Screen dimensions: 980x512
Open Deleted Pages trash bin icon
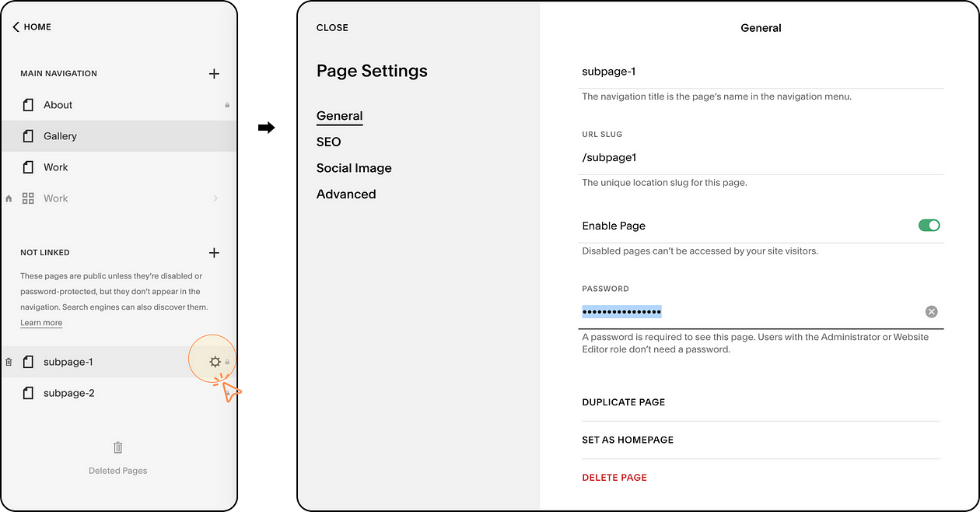click(118, 447)
